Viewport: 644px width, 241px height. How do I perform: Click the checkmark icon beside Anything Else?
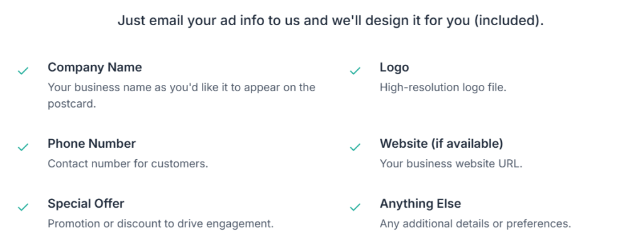tap(355, 207)
